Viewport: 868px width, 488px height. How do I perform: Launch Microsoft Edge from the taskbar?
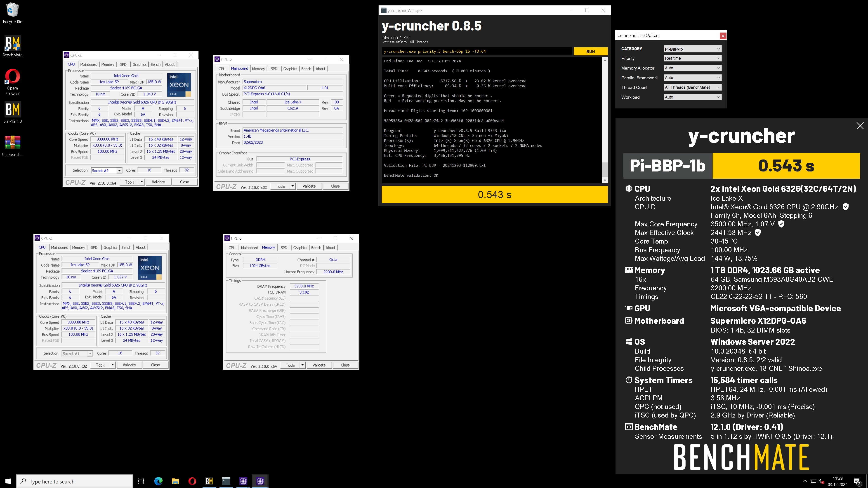coord(158,481)
